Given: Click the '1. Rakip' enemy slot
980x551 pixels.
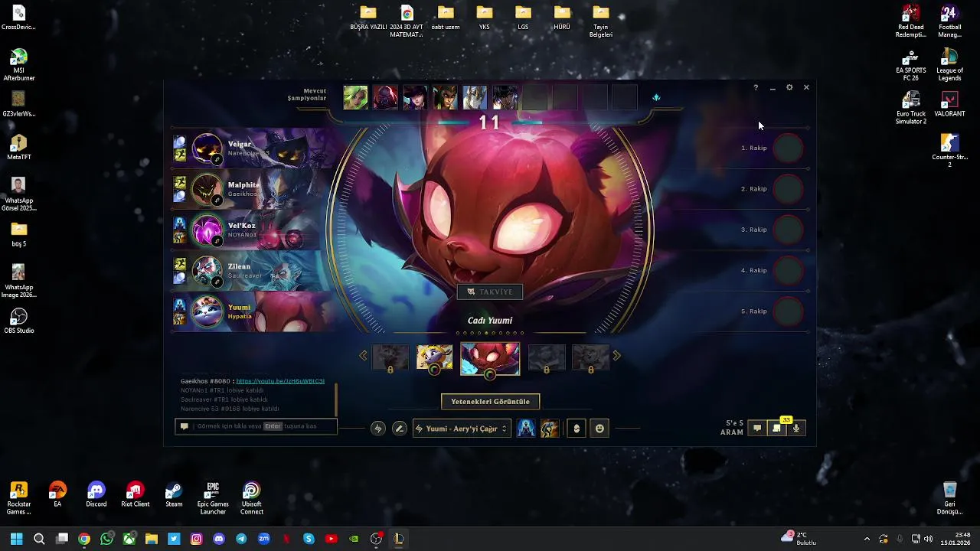Looking at the screenshot, I should (x=773, y=148).
